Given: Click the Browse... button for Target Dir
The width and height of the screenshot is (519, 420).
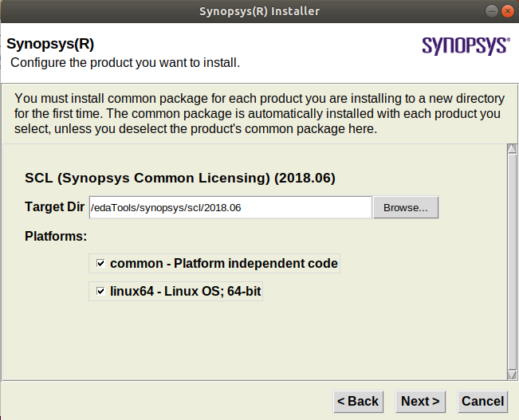Looking at the screenshot, I should click(x=406, y=207).
